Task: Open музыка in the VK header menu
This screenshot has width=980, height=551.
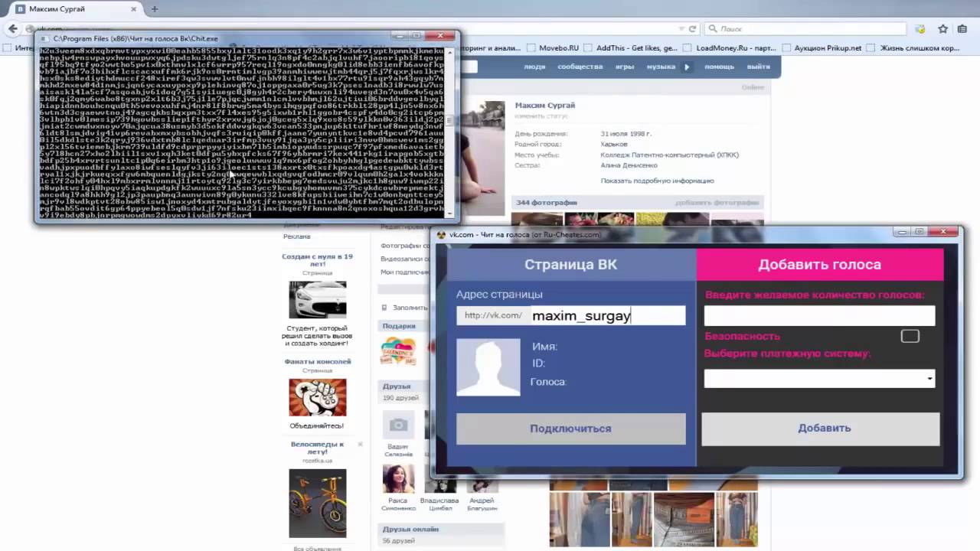Action: pyautogui.click(x=661, y=67)
